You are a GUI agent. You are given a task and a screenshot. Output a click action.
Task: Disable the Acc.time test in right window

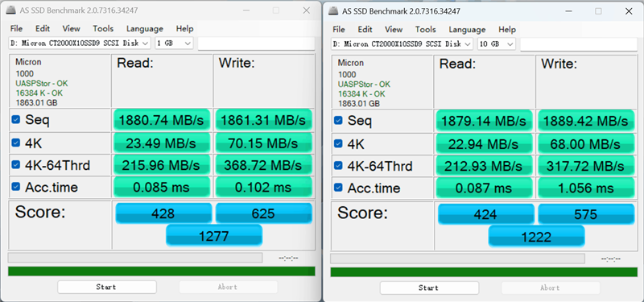click(338, 188)
